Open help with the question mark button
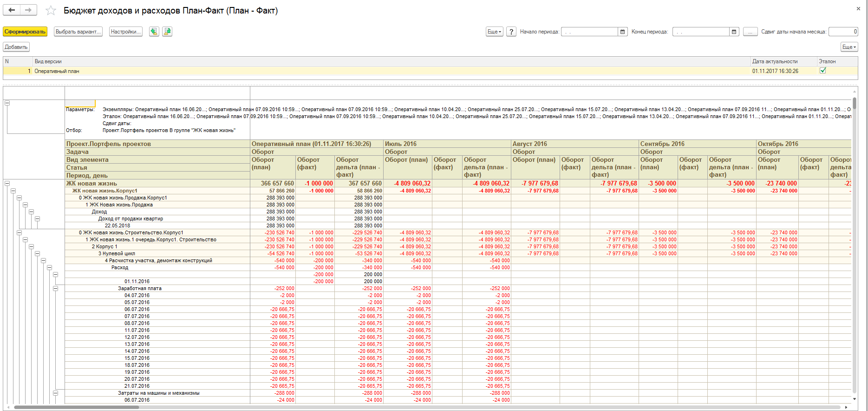The image size is (868, 411). coord(511,32)
